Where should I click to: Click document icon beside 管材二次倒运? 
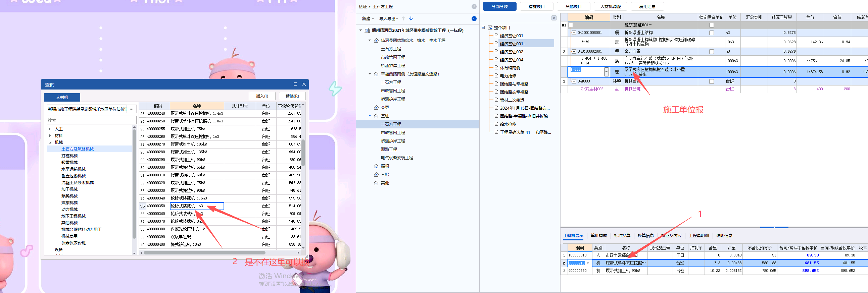(x=496, y=100)
